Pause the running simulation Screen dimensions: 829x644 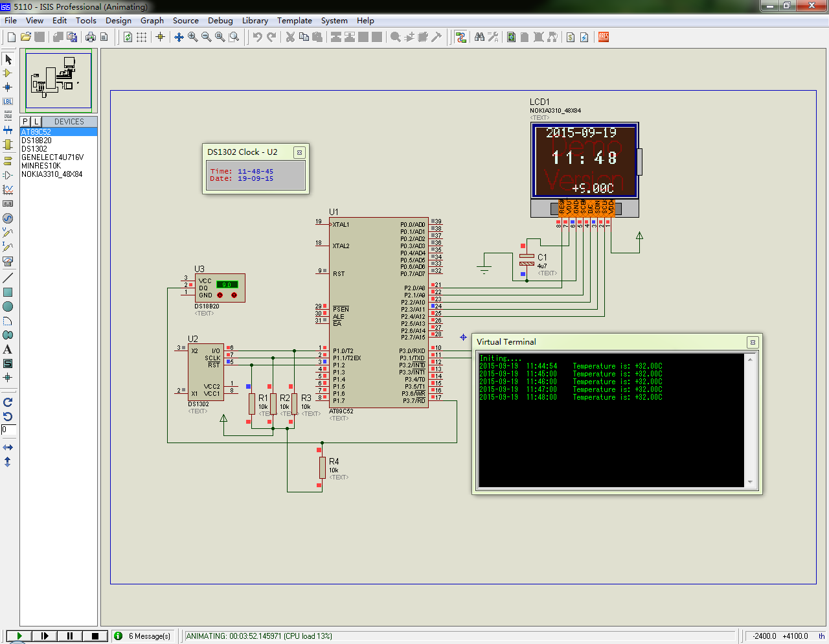(x=69, y=636)
